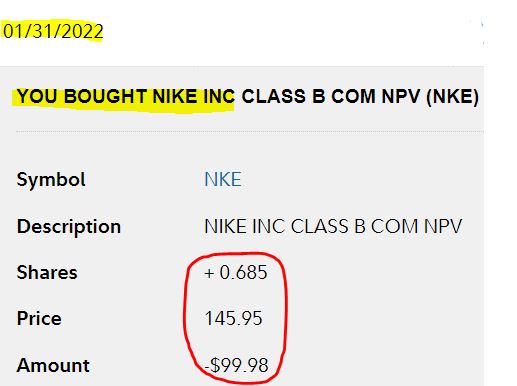This screenshot has width=517, height=386.
Task: Select the Amount field label
Action: (x=53, y=365)
